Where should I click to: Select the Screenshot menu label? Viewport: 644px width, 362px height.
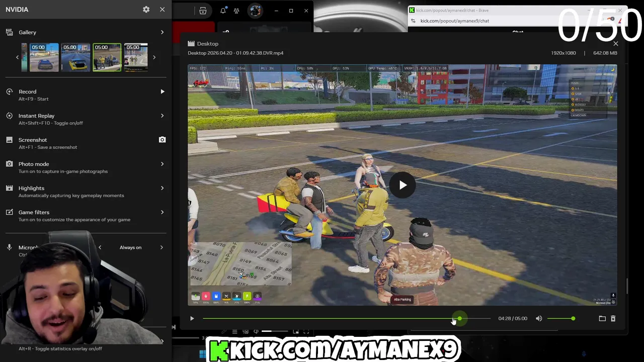pos(33,140)
